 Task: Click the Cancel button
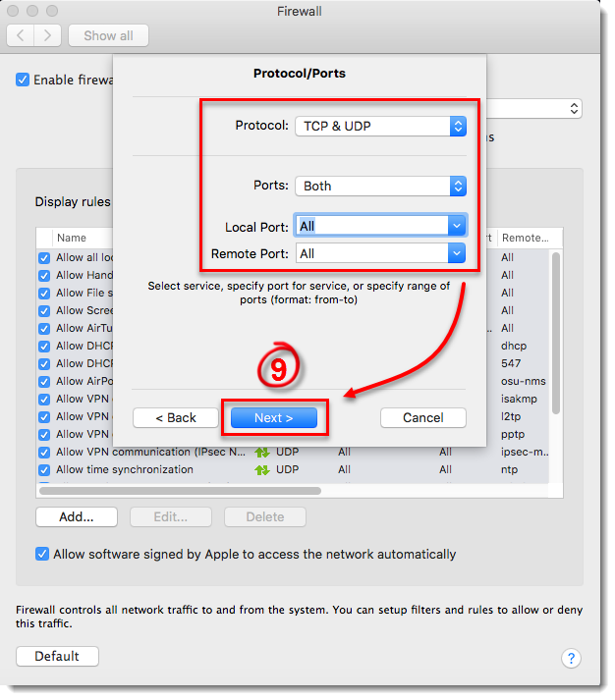click(x=423, y=418)
